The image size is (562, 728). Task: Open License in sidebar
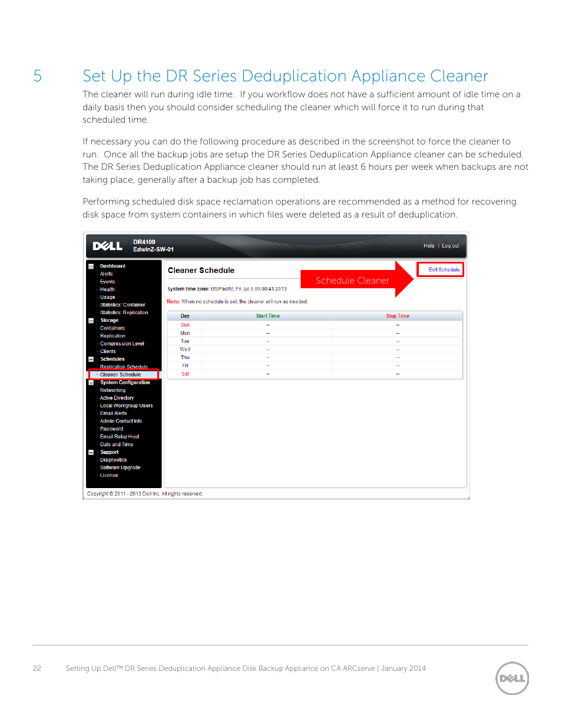109,475
